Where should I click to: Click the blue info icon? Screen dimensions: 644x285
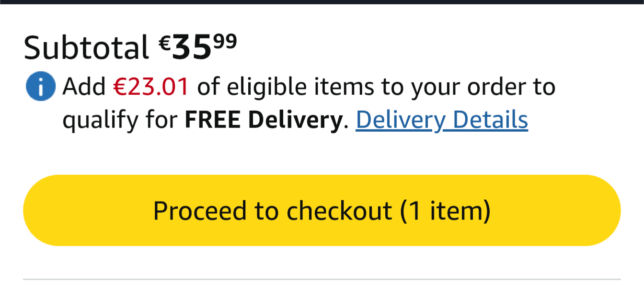pyautogui.click(x=40, y=87)
